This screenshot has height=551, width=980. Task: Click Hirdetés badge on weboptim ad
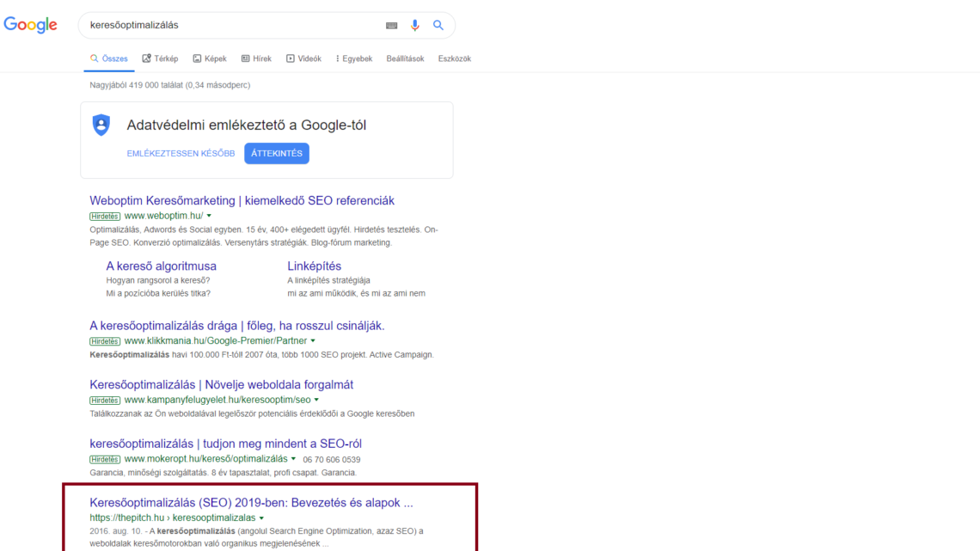tap(104, 217)
